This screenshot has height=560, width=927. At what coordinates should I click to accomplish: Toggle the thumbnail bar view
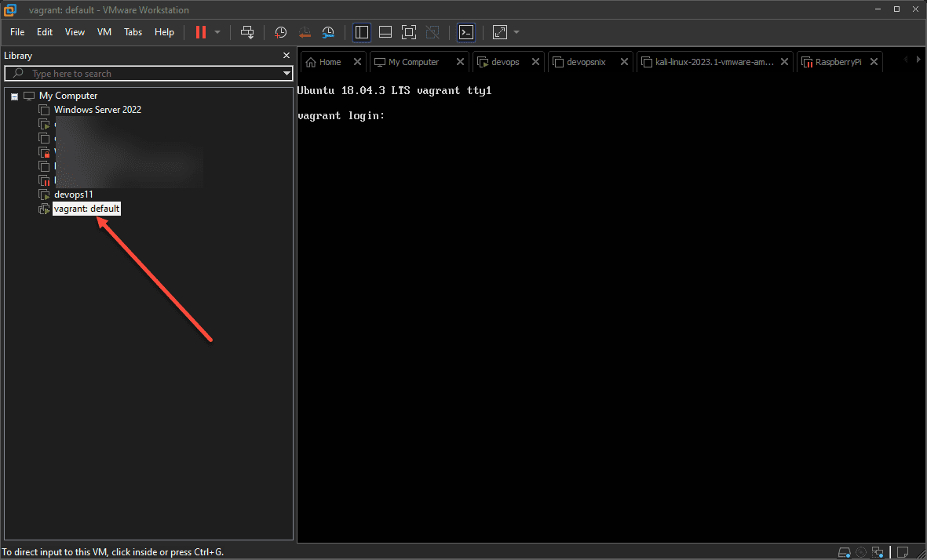pyautogui.click(x=385, y=32)
